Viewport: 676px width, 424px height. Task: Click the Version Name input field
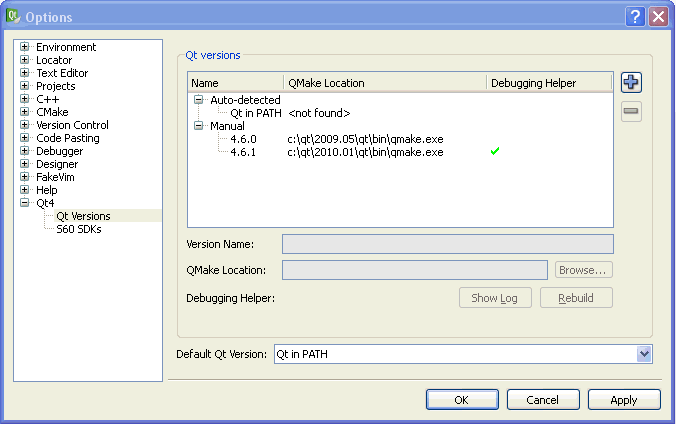click(447, 244)
